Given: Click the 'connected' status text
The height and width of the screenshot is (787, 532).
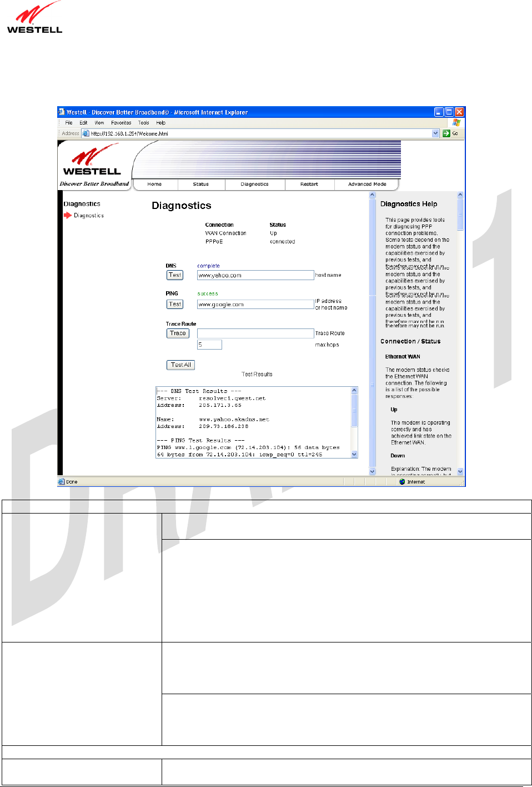Looking at the screenshot, I should coord(282,242).
